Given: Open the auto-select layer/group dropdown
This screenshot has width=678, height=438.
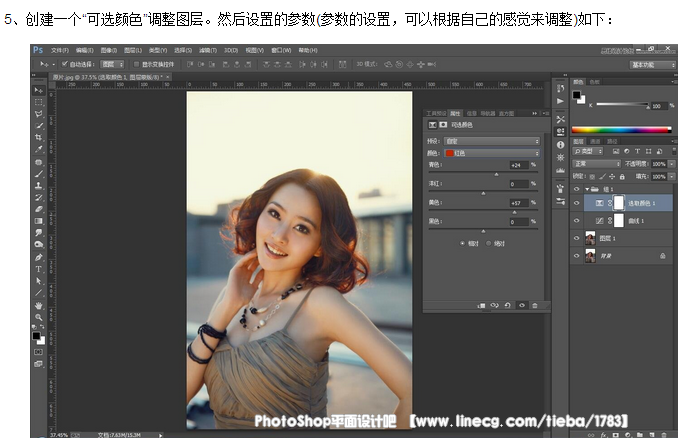Looking at the screenshot, I should 112,64.
